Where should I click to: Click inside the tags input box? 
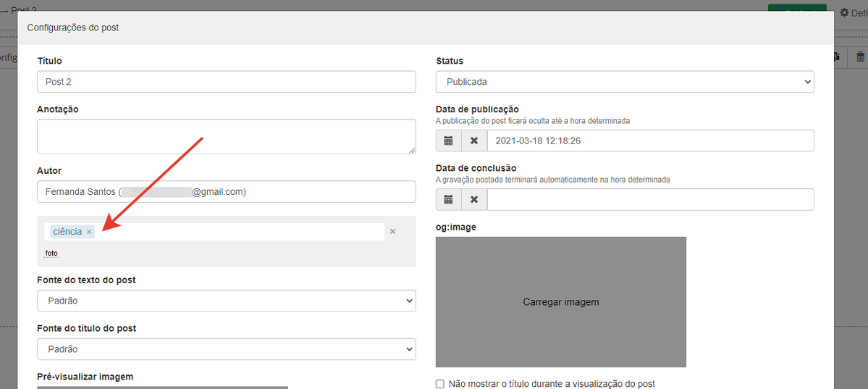[239, 232]
